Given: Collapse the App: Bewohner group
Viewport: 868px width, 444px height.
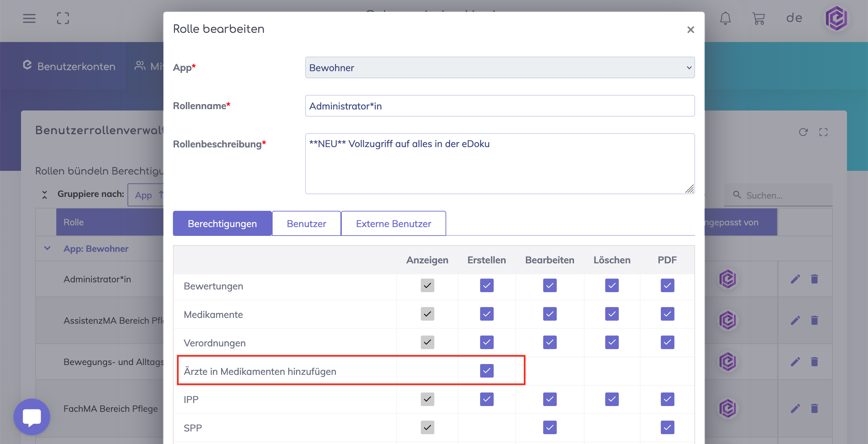Looking at the screenshot, I should point(47,248).
